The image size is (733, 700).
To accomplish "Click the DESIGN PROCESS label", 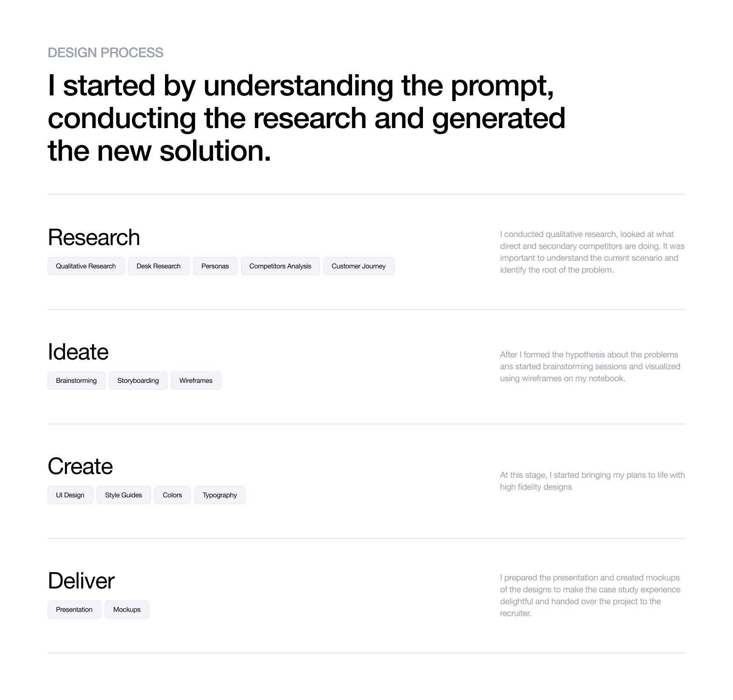I will 105,53.
